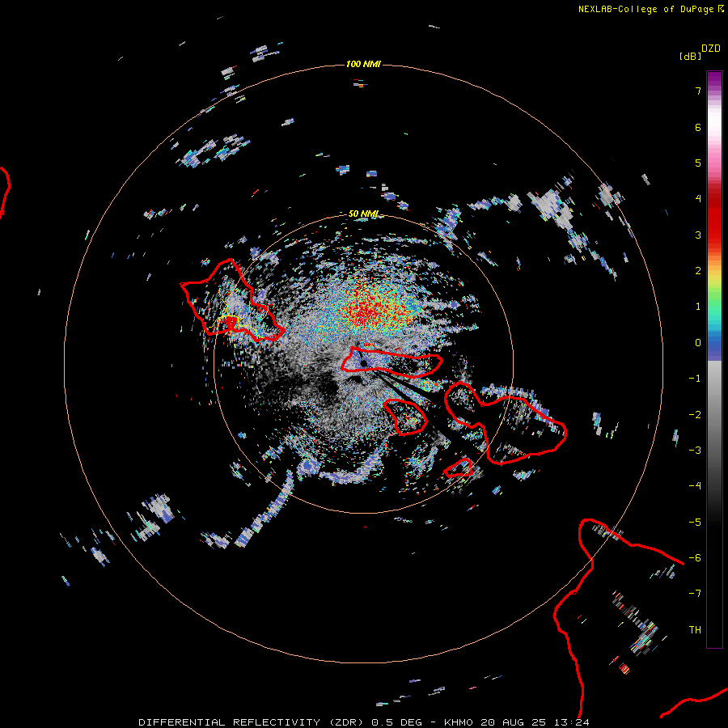Click the Differential Reflectivity title caption
Viewport: 728px width, 728px height.
[x=363, y=722]
